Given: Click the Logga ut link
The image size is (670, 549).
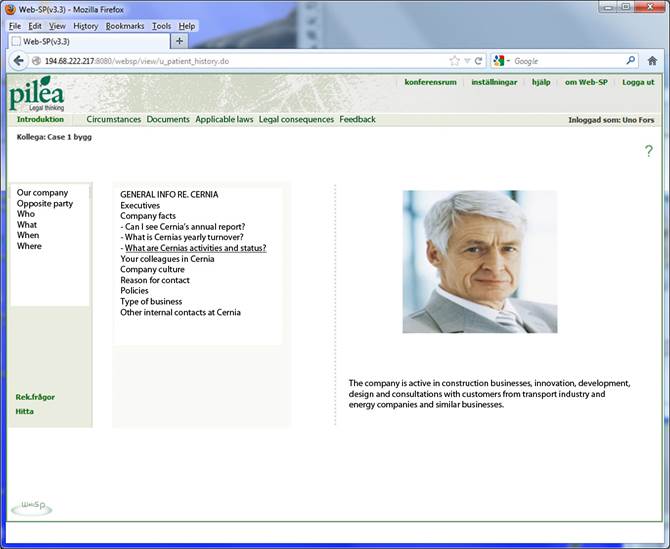Looking at the screenshot, I should coord(638,82).
